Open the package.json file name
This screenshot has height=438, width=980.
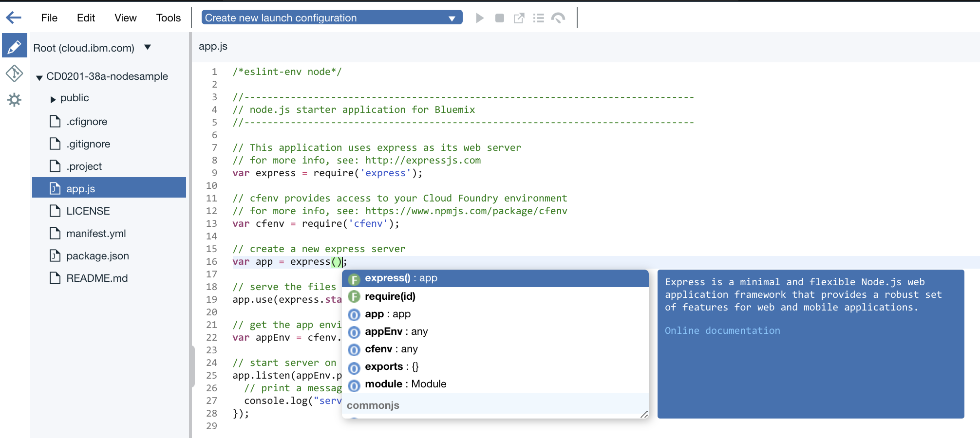pos(98,255)
